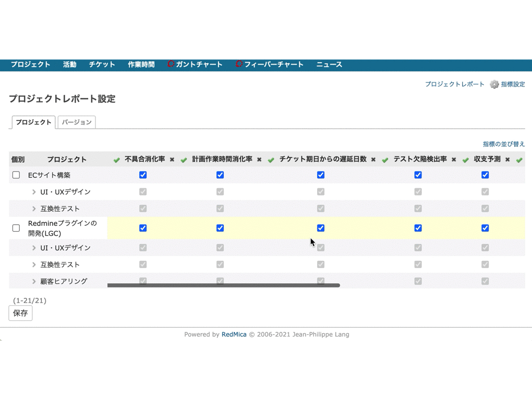This screenshot has width=532, height=399.
Task: Expand 互換性テスト under Redmineプラグインの開発
Action: [33, 264]
